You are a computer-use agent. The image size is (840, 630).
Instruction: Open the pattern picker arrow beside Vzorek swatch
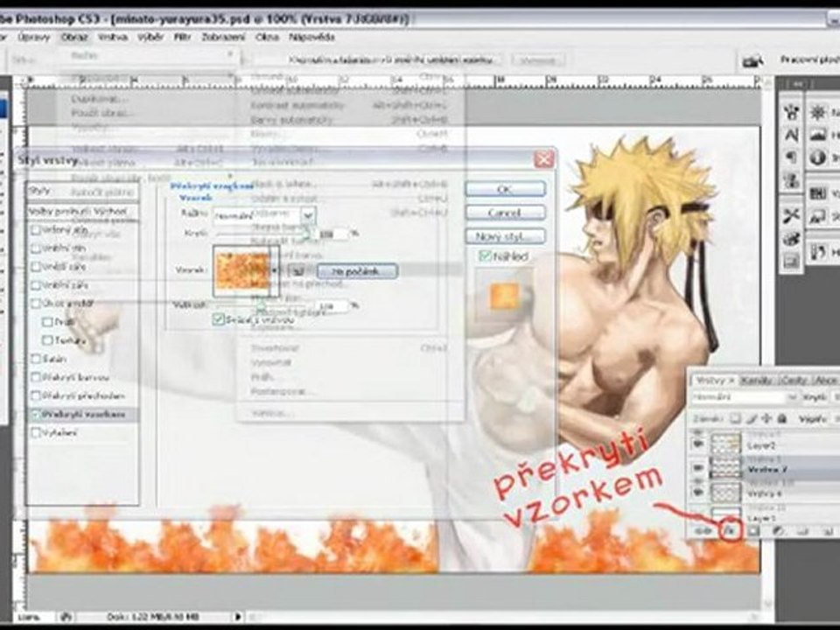[x=274, y=271]
